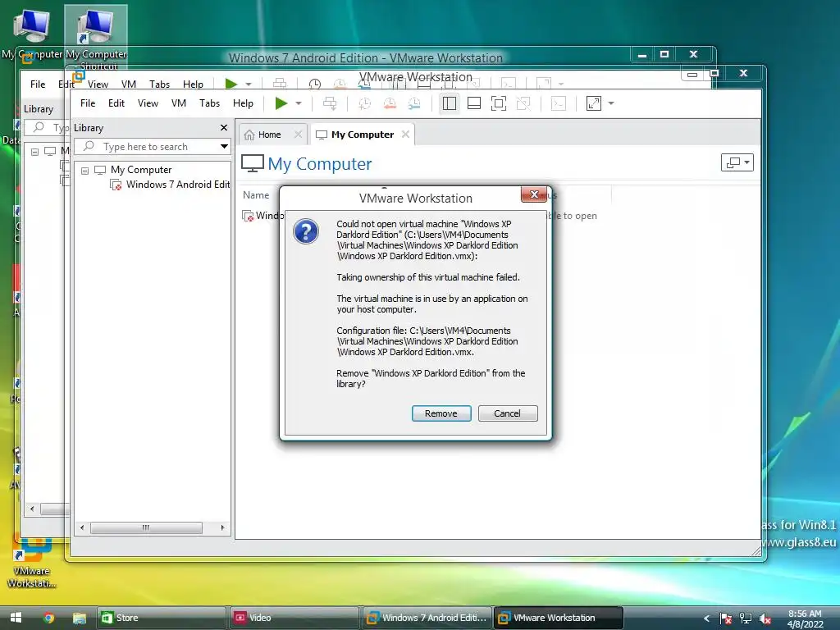Screen dimensions: 840x630
Task: Select Windows 7 Android Edition tree item
Action: click(x=177, y=185)
